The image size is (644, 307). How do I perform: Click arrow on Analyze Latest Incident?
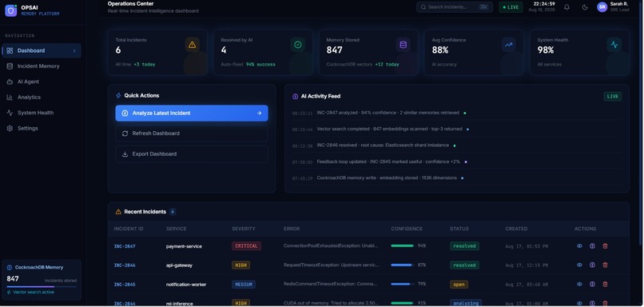point(259,113)
